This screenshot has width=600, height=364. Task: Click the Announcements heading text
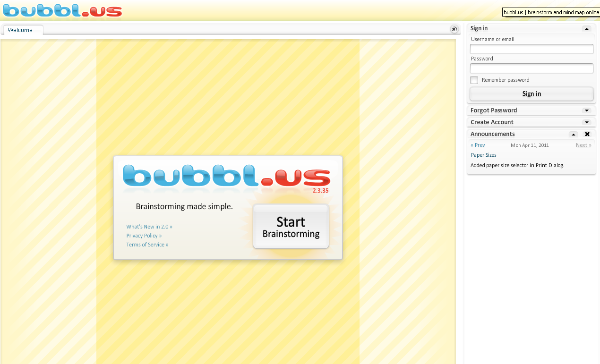click(x=493, y=134)
